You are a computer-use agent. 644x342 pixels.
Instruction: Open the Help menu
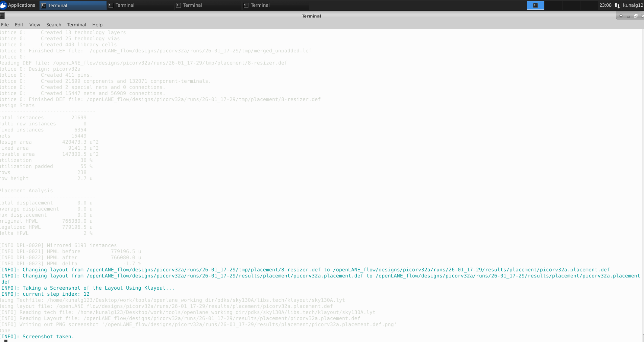point(97,25)
